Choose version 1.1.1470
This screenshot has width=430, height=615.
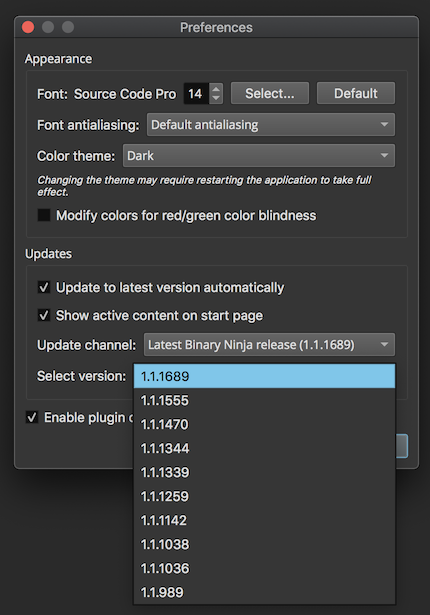(x=264, y=424)
